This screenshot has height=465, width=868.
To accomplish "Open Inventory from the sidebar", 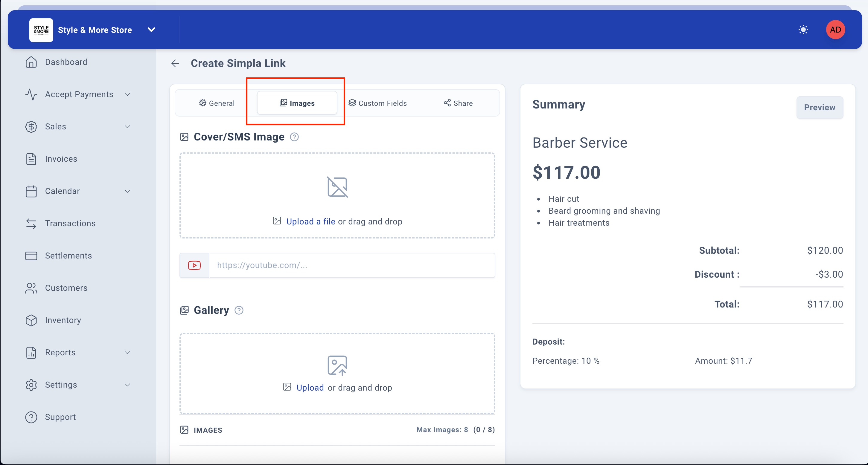I will [x=63, y=320].
